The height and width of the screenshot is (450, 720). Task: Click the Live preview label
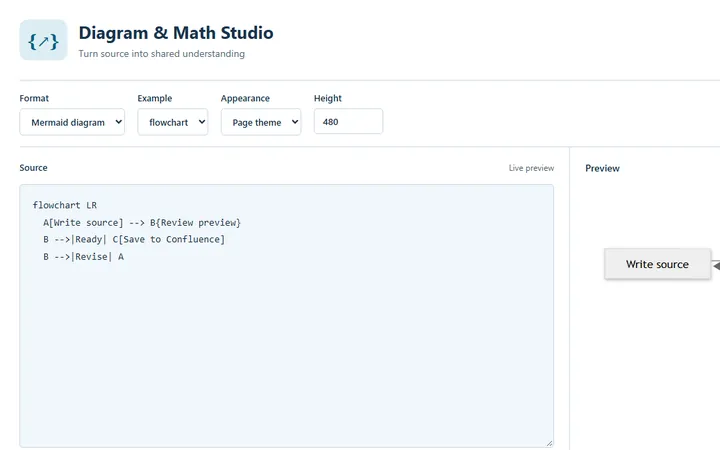pyautogui.click(x=531, y=168)
